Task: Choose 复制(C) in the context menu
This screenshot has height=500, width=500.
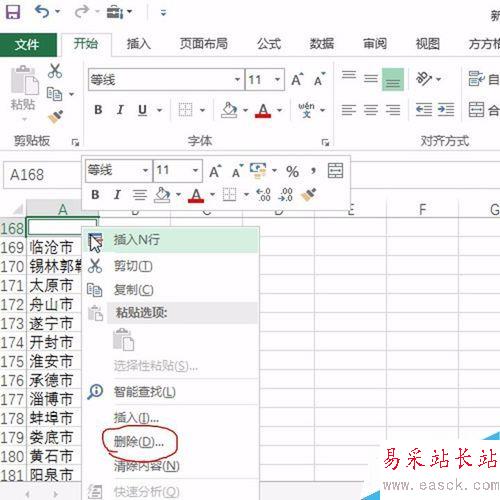Action: [171, 290]
